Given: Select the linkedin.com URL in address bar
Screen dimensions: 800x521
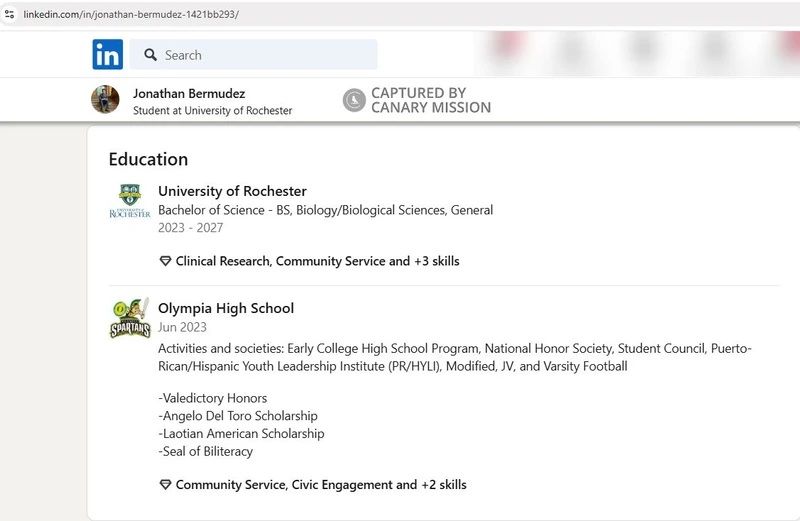Looking at the screenshot, I should [x=131, y=14].
